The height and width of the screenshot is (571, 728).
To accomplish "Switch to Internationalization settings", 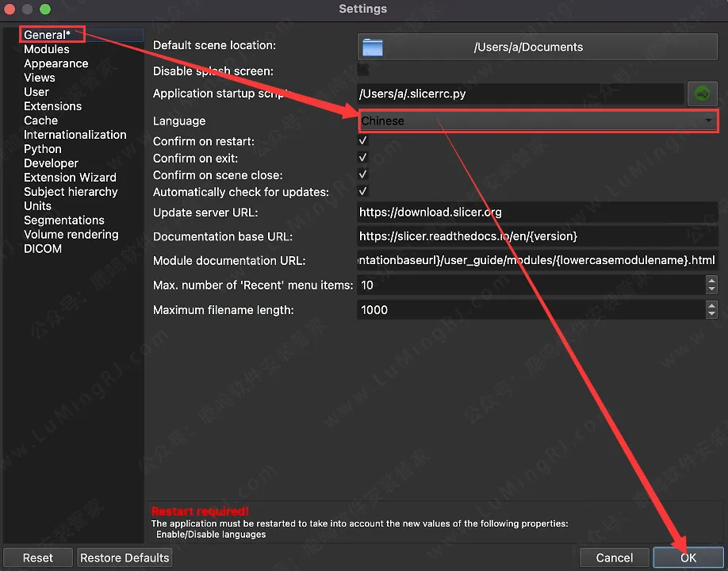I will pyautogui.click(x=75, y=135).
